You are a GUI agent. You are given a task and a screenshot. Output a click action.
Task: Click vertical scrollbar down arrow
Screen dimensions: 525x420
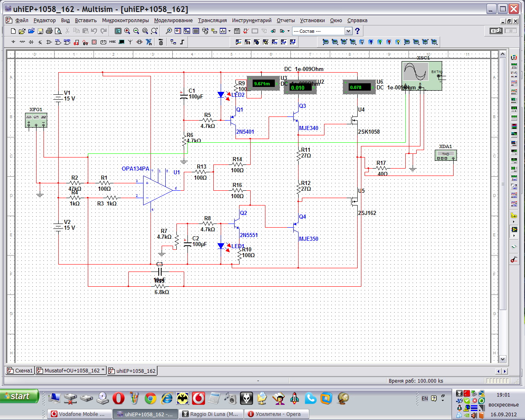[503, 359]
